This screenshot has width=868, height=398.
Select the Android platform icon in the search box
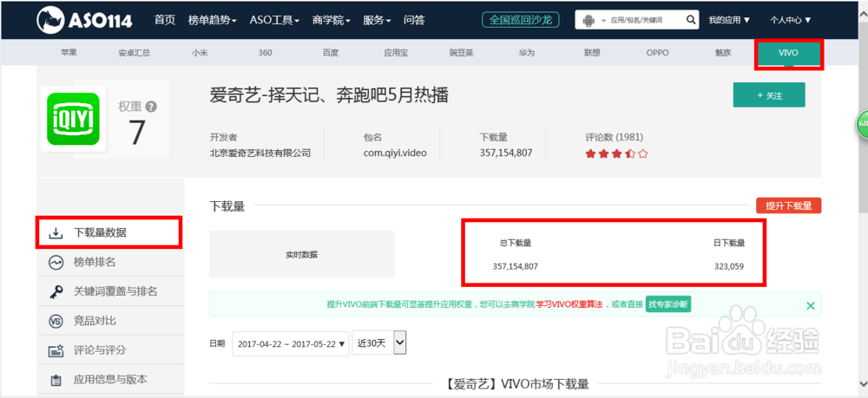589,21
